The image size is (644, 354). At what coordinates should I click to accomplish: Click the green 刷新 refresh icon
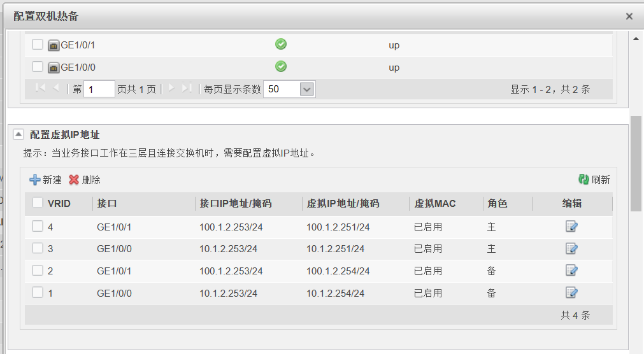click(x=583, y=180)
